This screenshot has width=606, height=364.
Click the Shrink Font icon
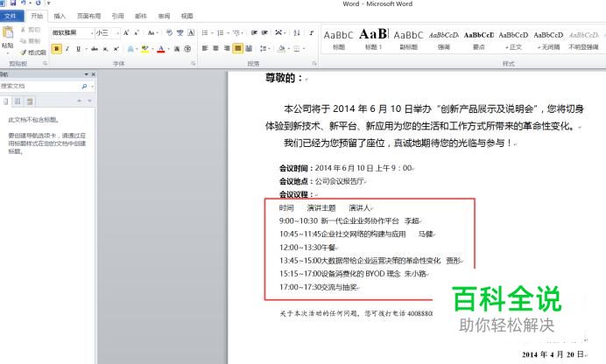point(137,32)
